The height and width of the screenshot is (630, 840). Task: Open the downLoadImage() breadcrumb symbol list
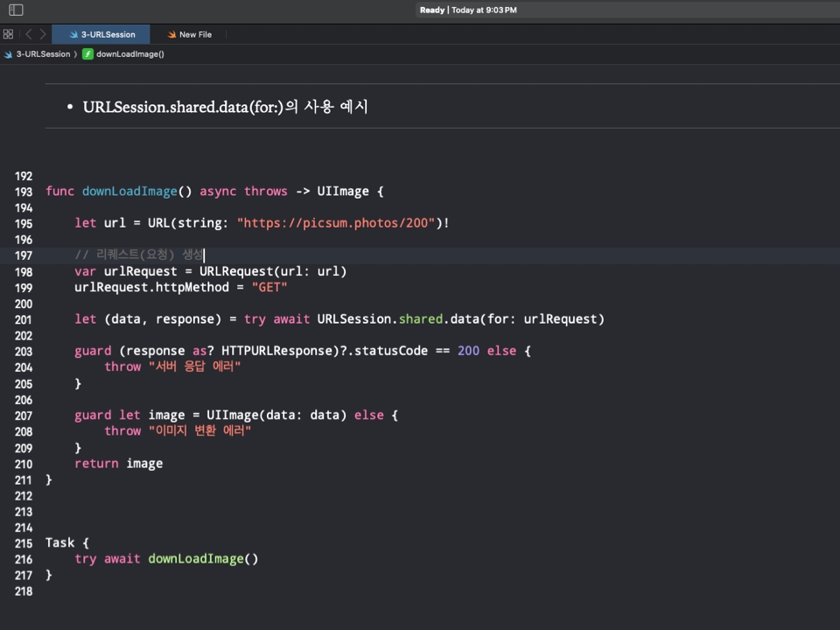coord(129,54)
